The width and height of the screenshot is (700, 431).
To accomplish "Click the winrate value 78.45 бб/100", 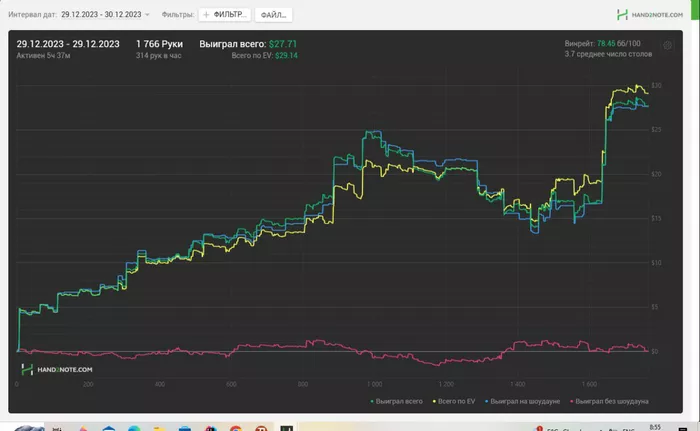I will point(618,43).
